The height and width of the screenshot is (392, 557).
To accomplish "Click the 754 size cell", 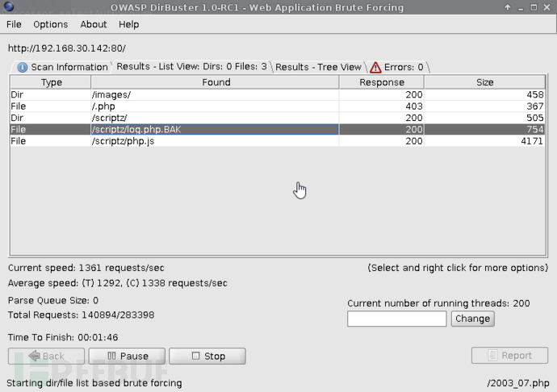I will (x=484, y=129).
